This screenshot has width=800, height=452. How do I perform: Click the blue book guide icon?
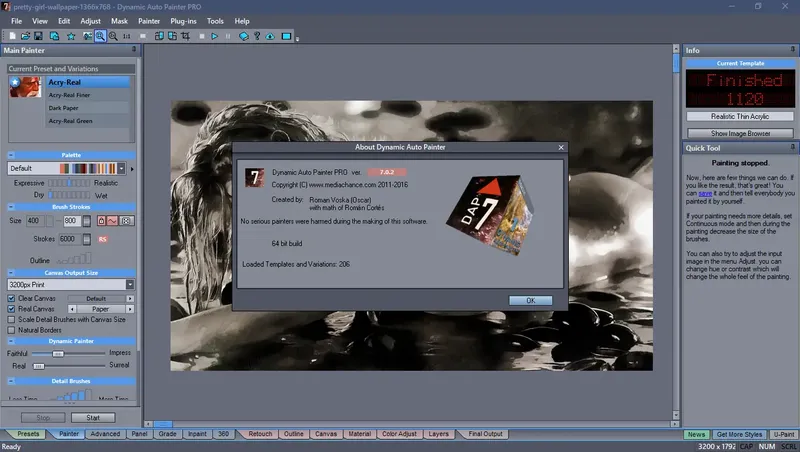[x=244, y=36]
